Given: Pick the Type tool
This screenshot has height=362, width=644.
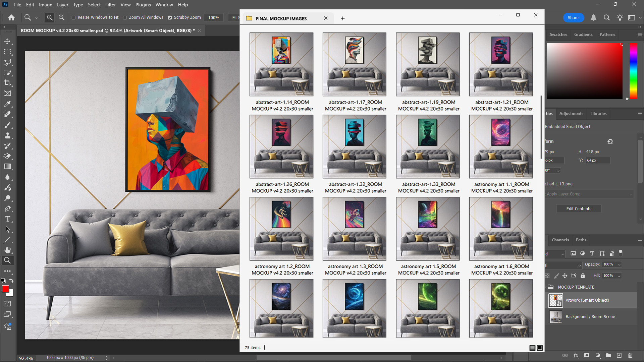Looking at the screenshot, I should pos(7,219).
